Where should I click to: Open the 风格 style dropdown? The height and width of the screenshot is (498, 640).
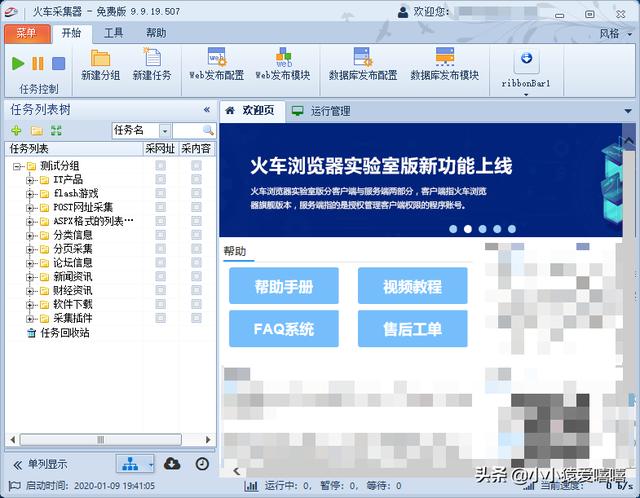(x=616, y=33)
